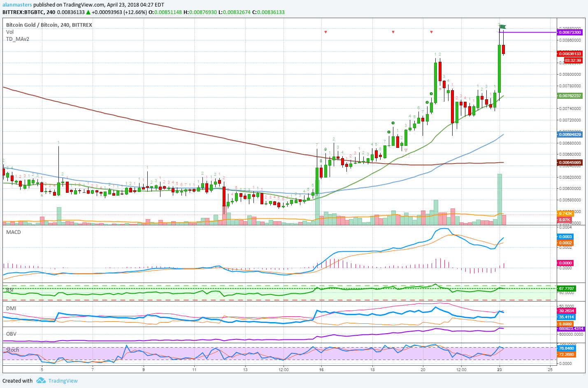Image resolution: width=588 pixels, height=388 pixels.
Task: Click the blue Stoch 76.6460 value label
Action: [567, 348]
